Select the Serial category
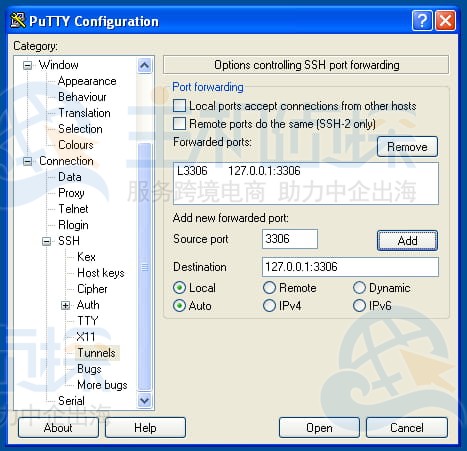The height and width of the screenshot is (451, 467). pyautogui.click(x=71, y=401)
